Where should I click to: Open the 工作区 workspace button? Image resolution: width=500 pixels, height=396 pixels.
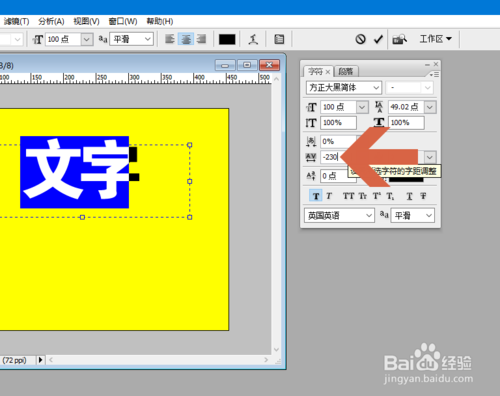435,39
